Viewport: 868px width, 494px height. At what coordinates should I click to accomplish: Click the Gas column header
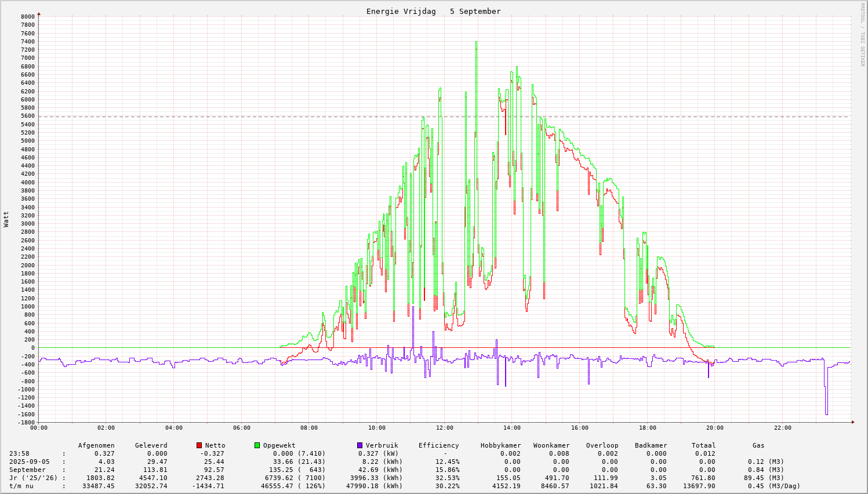coord(758,445)
